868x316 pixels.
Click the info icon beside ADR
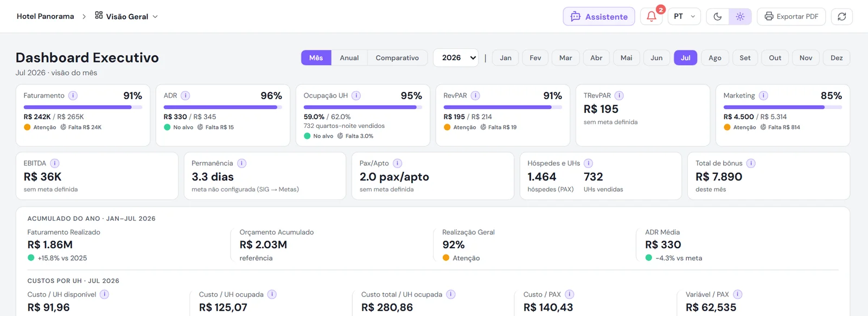point(185,95)
